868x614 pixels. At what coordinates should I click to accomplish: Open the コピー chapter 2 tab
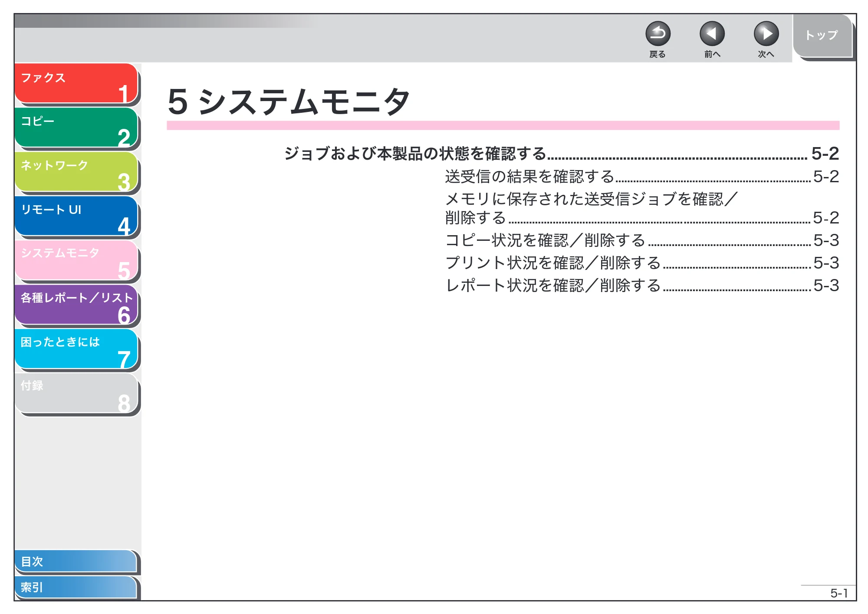point(76,128)
